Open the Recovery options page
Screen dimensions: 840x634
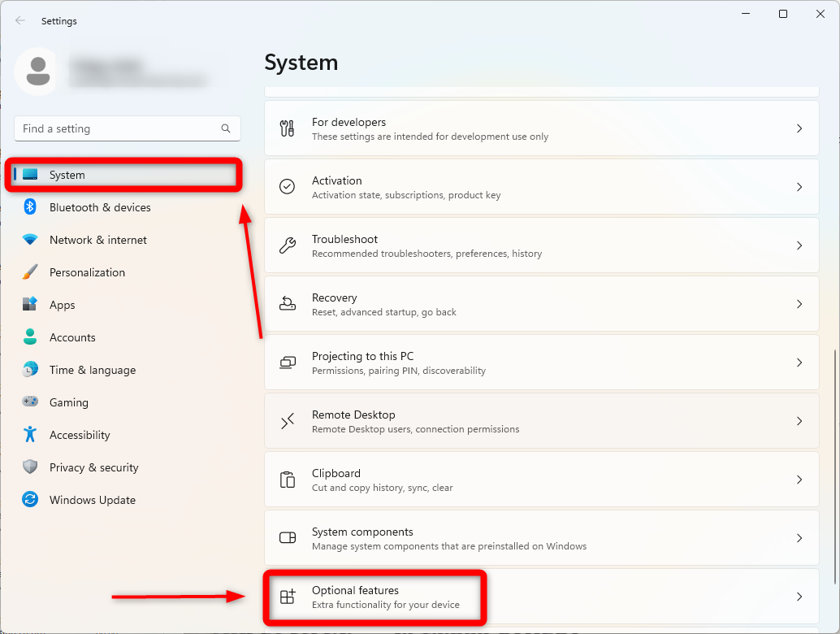click(x=542, y=304)
